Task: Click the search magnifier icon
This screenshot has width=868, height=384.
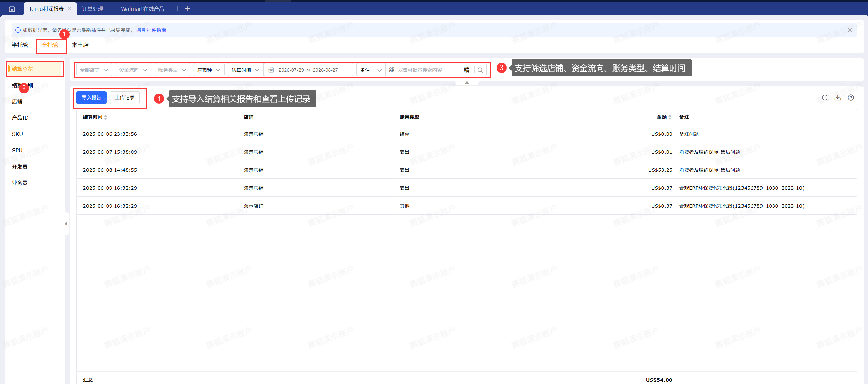Action: coord(480,70)
